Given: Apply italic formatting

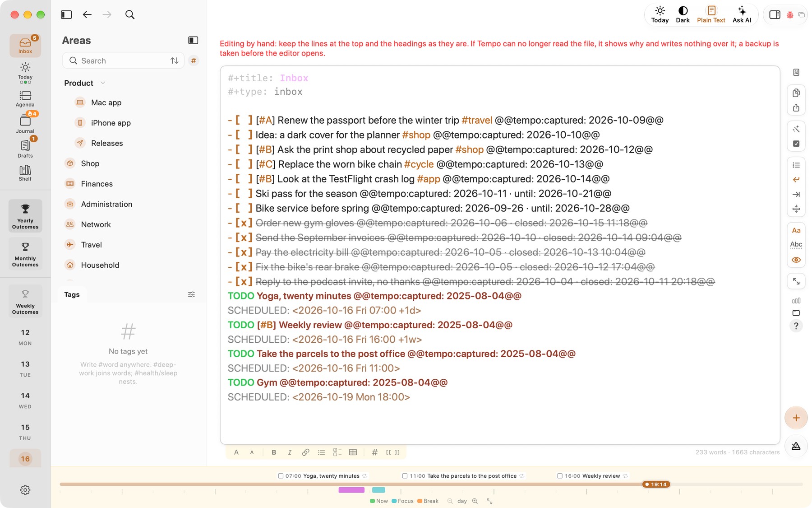Looking at the screenshot, I should point(290,452).
